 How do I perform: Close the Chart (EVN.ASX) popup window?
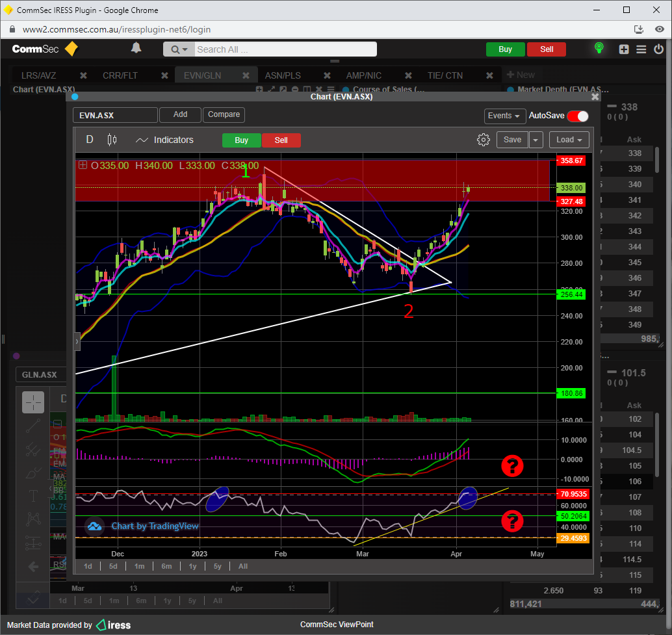click(x=595, y=96)
